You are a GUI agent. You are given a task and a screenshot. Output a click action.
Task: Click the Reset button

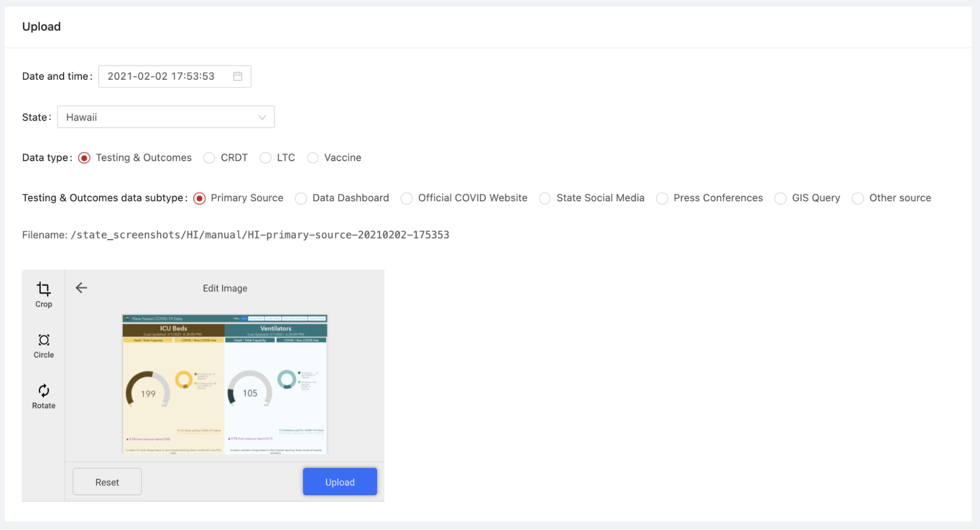point(107,482)
